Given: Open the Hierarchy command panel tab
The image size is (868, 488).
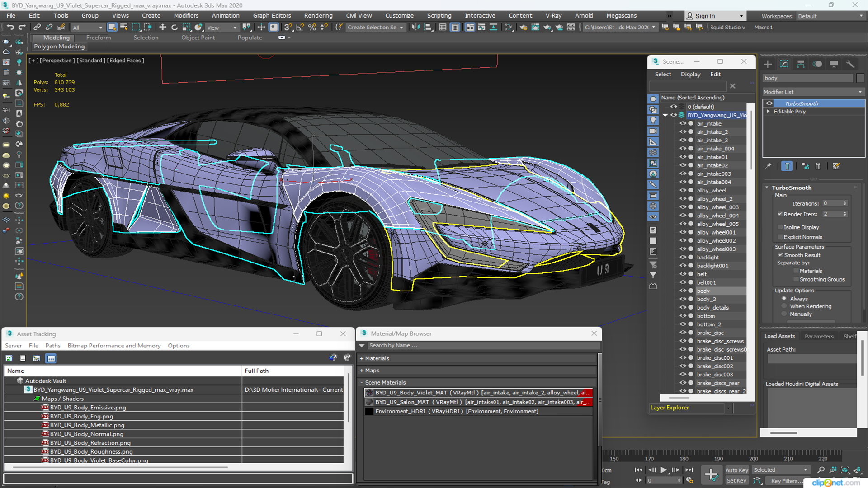Looking at the screenshot, I should click(801, 64).
